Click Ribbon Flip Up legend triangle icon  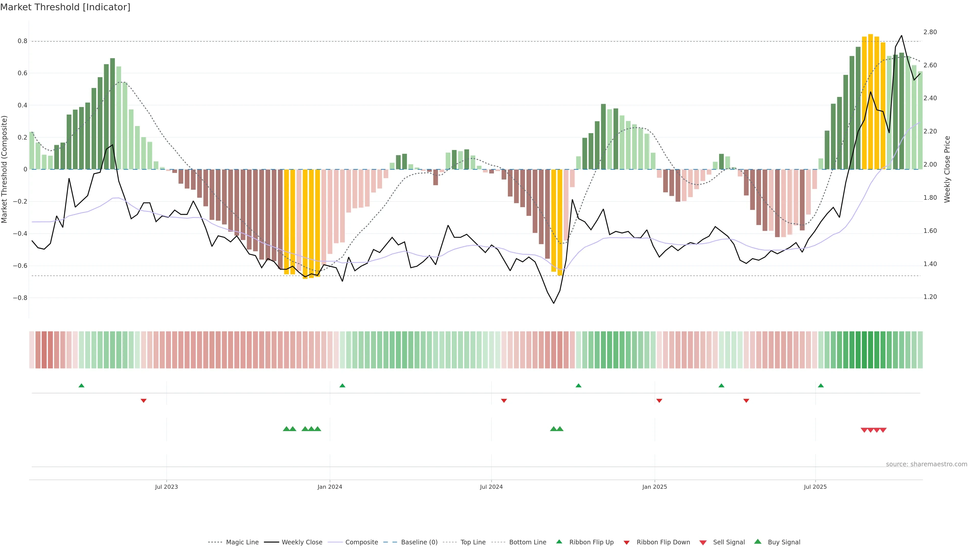point(559,542)
